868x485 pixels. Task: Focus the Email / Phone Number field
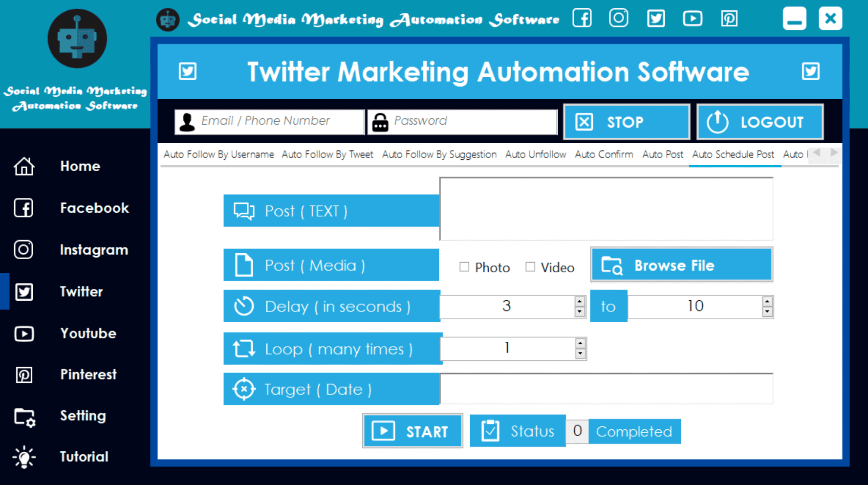[270, 122]
